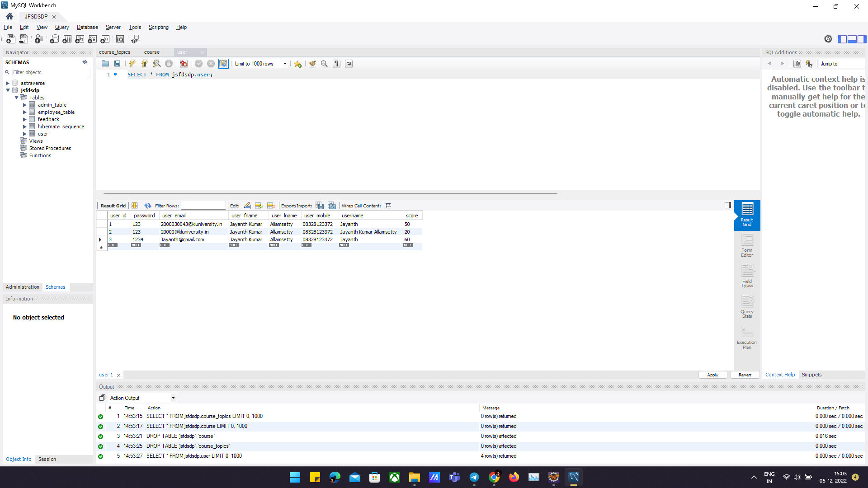Viewport: 868px width, 488px height.
Task: Open the Execution Plan view
Action: (747, 338)
